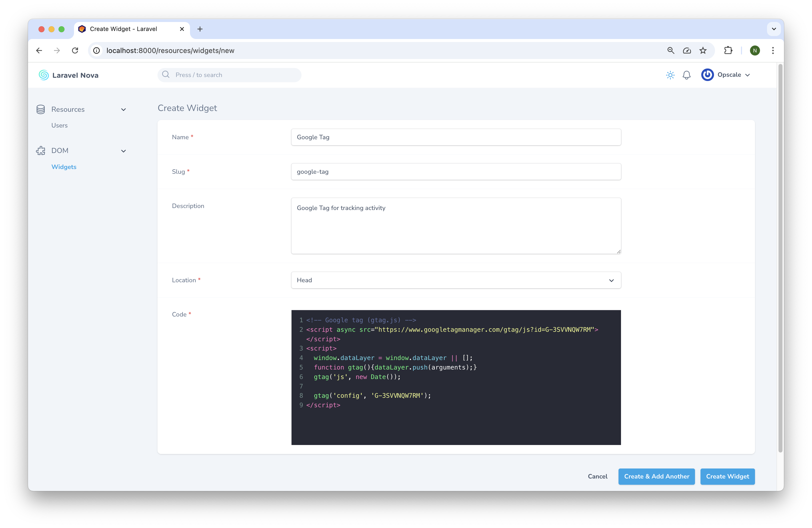Click the Laravel Nova logo

(x=68, y=75)
